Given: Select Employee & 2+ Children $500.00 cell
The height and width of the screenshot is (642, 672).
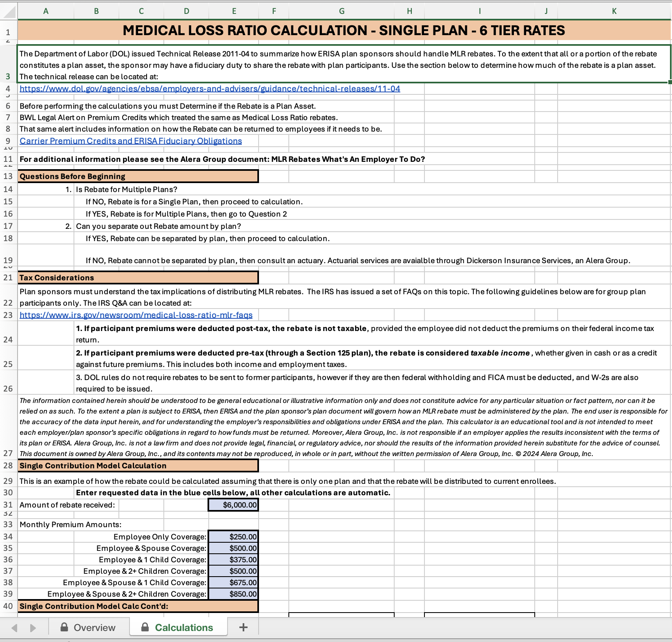Looking at the screenshot, I should (233, 571).
